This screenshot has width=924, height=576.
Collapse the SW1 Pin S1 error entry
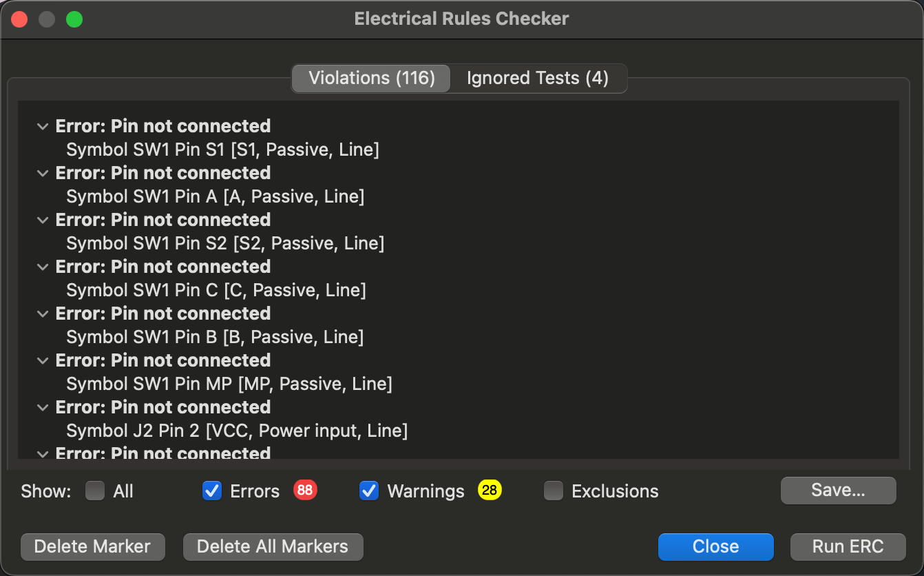tap(43, 127)
